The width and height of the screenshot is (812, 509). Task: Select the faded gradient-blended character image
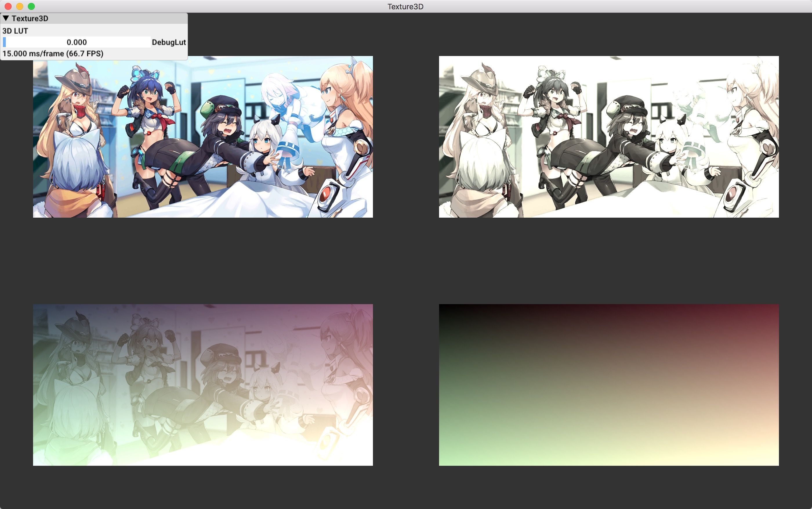coord(203,385)
